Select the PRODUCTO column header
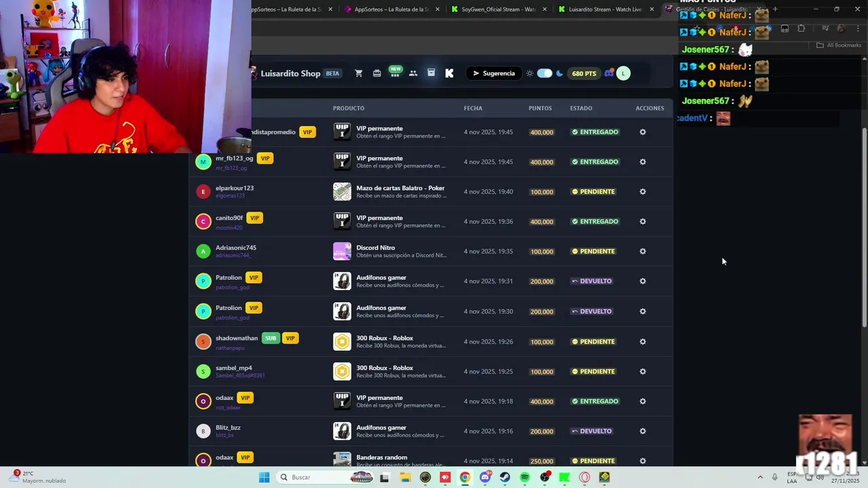The image size is (868, 488). (349, 108)
